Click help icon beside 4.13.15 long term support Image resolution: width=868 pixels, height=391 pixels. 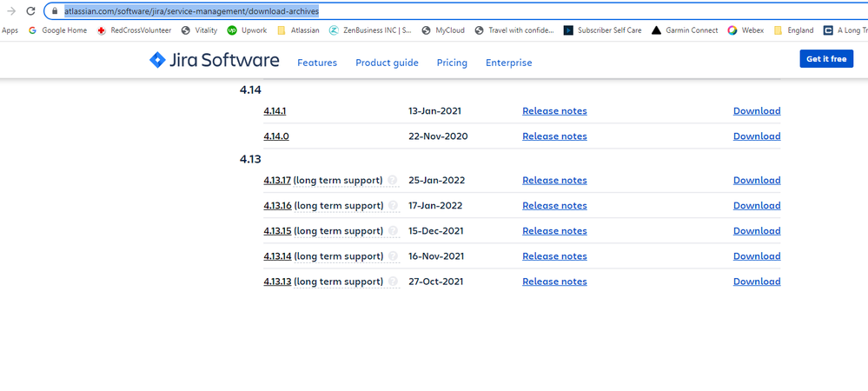coord(393,231)
